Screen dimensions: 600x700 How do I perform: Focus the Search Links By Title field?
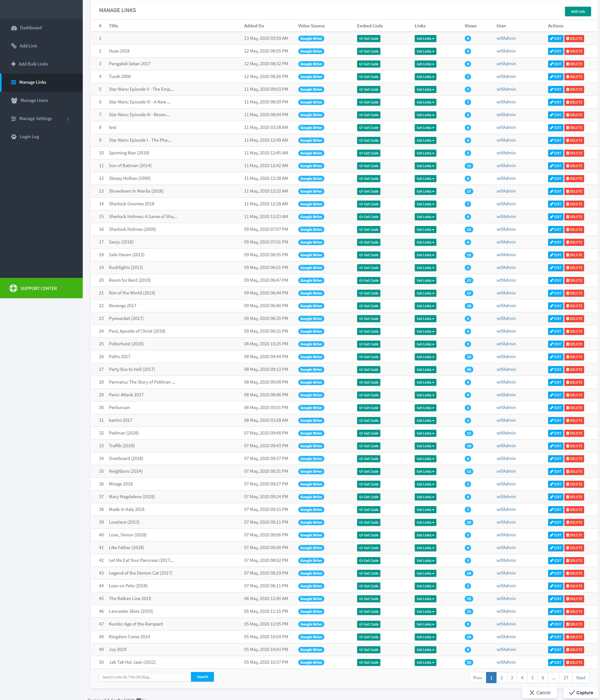(x=145, y=677)
